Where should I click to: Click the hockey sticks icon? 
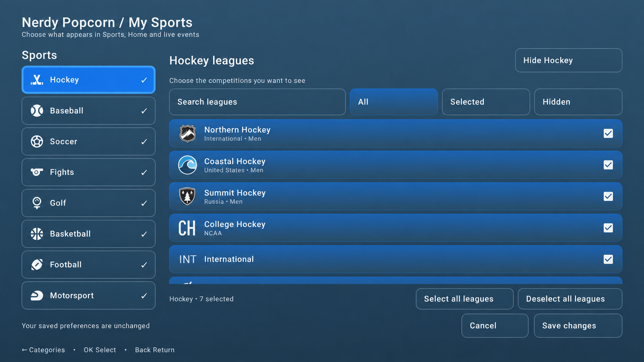click(x=37, y=80)
